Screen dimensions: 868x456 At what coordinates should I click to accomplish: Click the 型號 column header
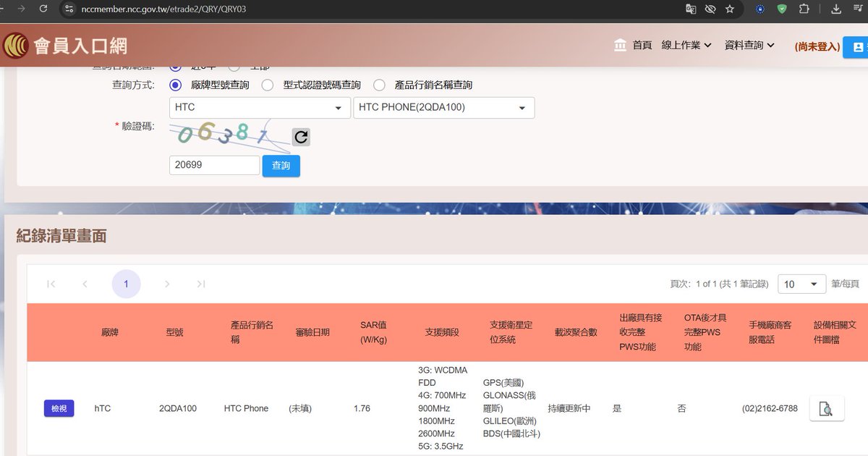pos(174,332)
